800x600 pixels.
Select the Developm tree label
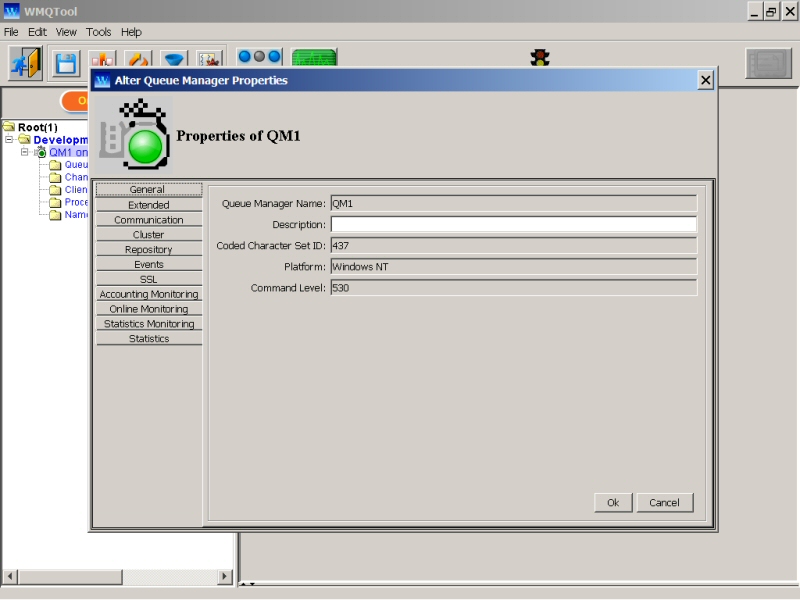61,139
